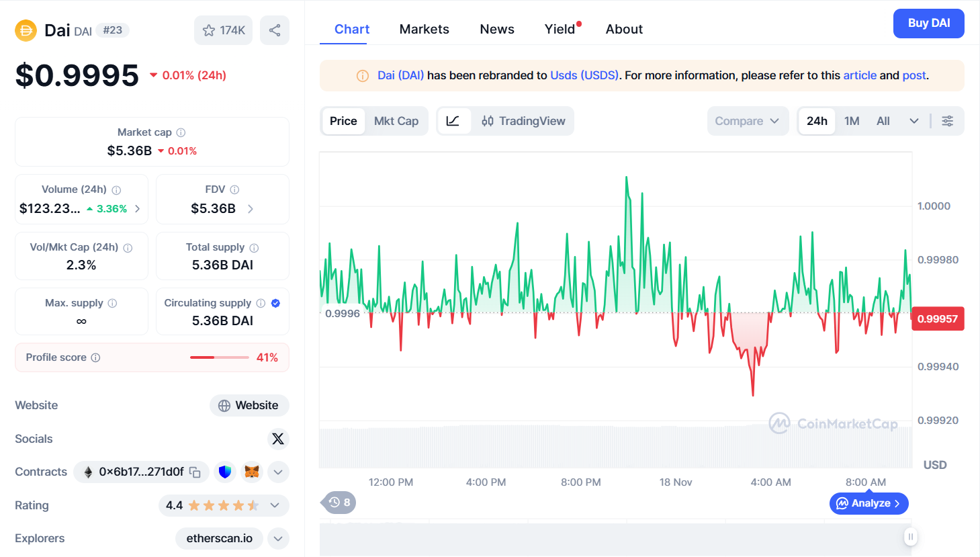
Task: Click the blue shield wallet icon
Action: 225,472
